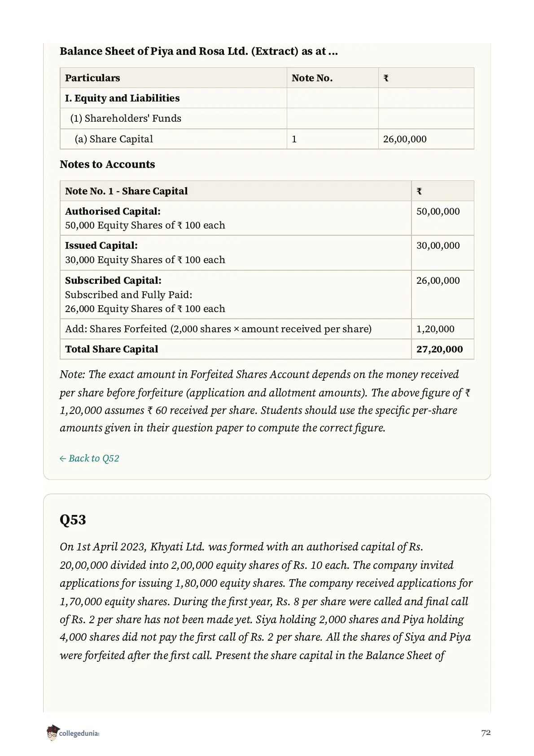Click the Subscribed Capital row
This screenshot has height=756, width=534.
coord(267,294)
